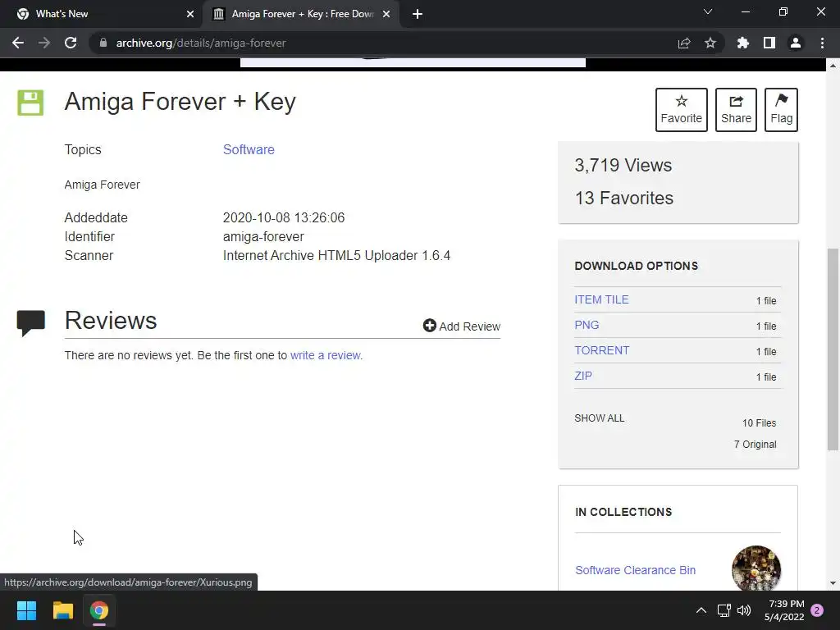Screen dimensions: 840x630
Task: Reload the archive.org page
Action: pyautogui.click(x=71, y=43)
